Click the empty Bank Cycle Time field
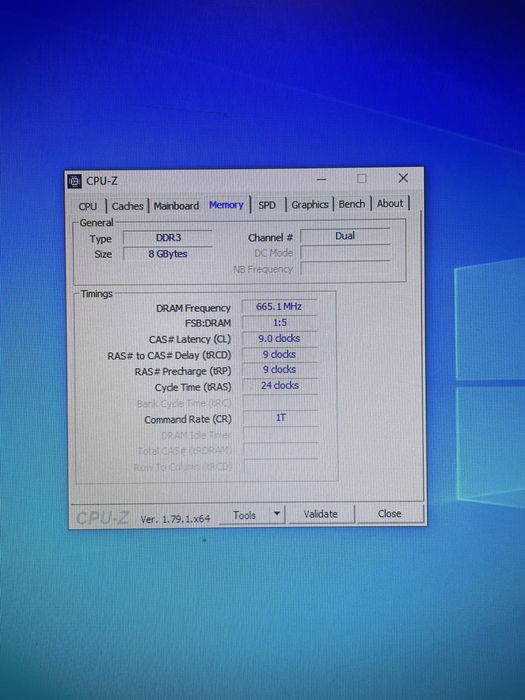This screenshot has height=700, width=525. click(x=280, y=402)
